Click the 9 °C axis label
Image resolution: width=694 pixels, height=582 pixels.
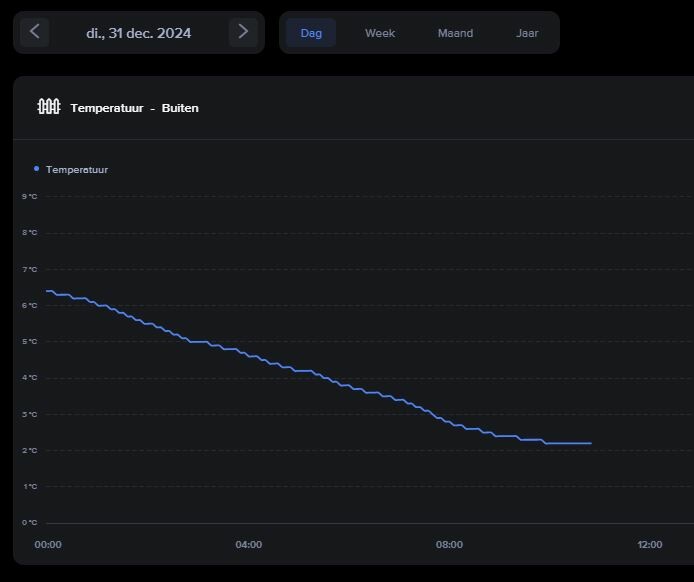click(x=30, y=197)
